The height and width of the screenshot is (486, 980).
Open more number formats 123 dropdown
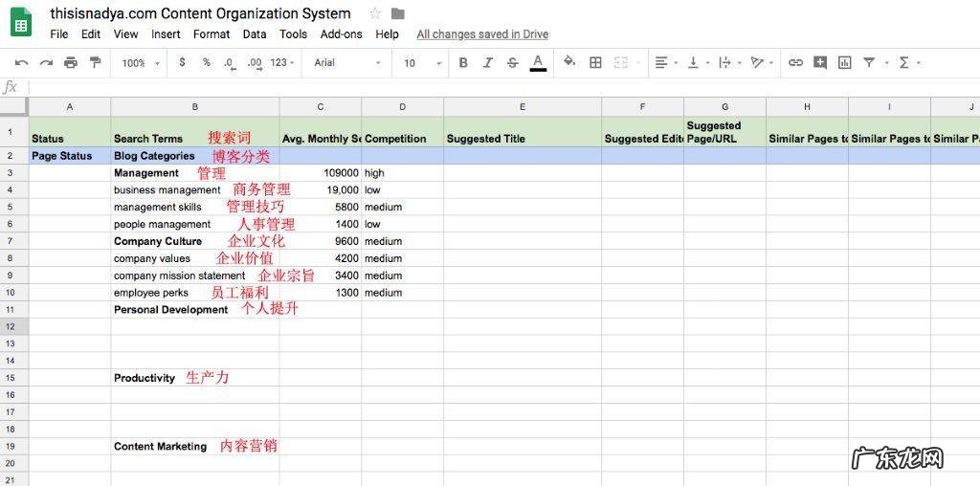[282, 62]
